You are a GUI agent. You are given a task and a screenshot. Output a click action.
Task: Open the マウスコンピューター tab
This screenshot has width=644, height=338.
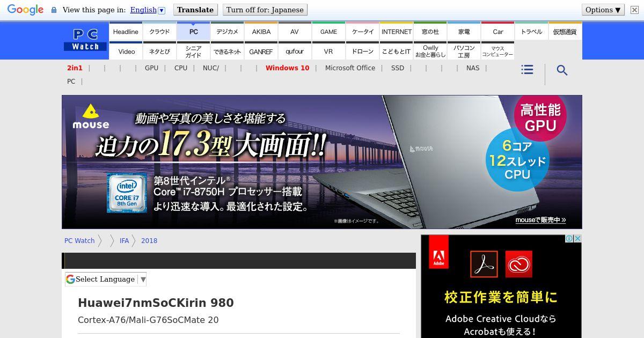pyautogui.click(x=497, y=51)
